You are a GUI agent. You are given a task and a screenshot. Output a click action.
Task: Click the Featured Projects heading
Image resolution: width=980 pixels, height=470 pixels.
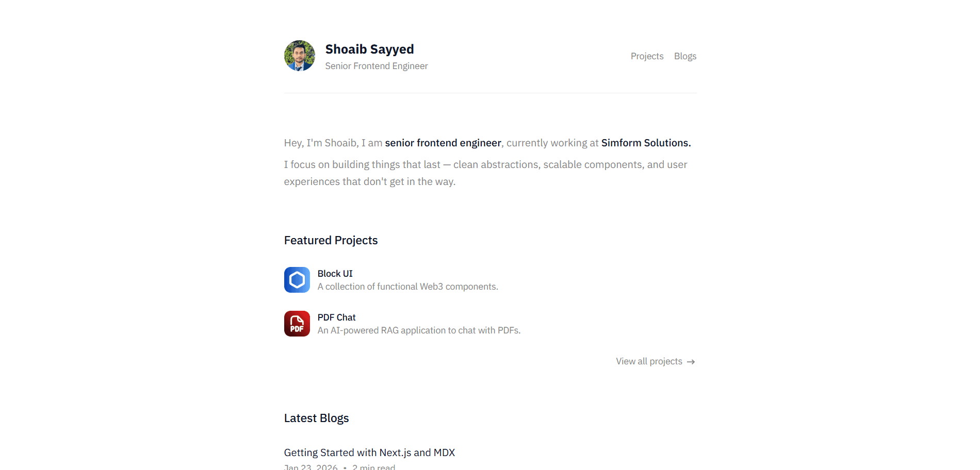[331, 240]
